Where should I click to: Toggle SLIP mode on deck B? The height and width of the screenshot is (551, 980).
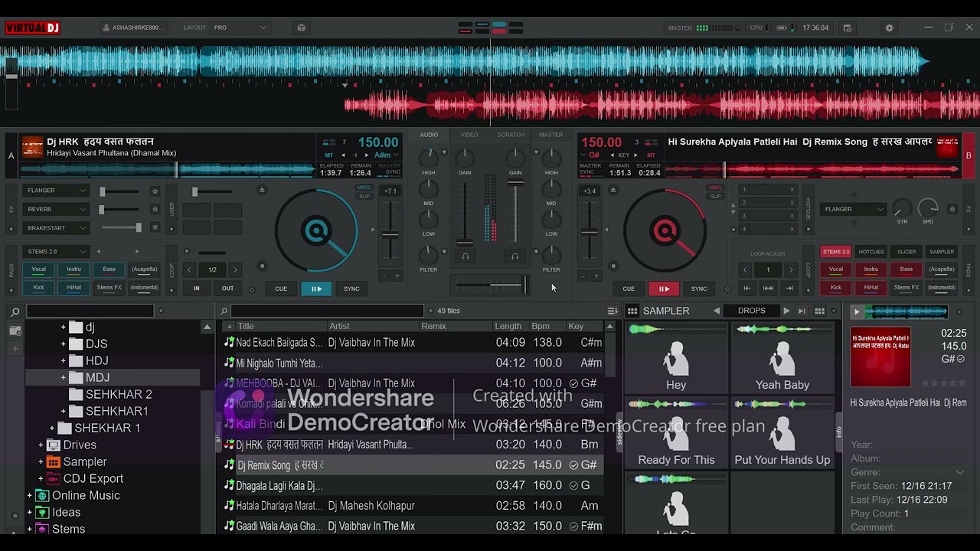[715, 196]
